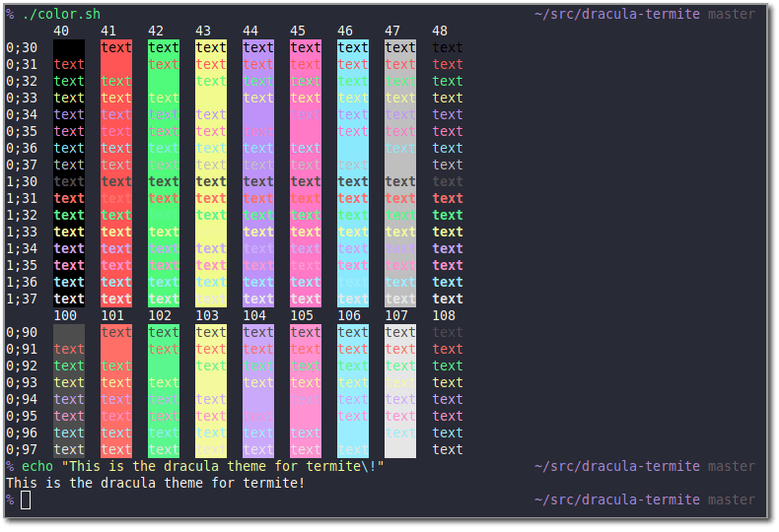Click white column 107 cell in row 0;90
This screenshot has height=532, width=779.
pos(400,332)
